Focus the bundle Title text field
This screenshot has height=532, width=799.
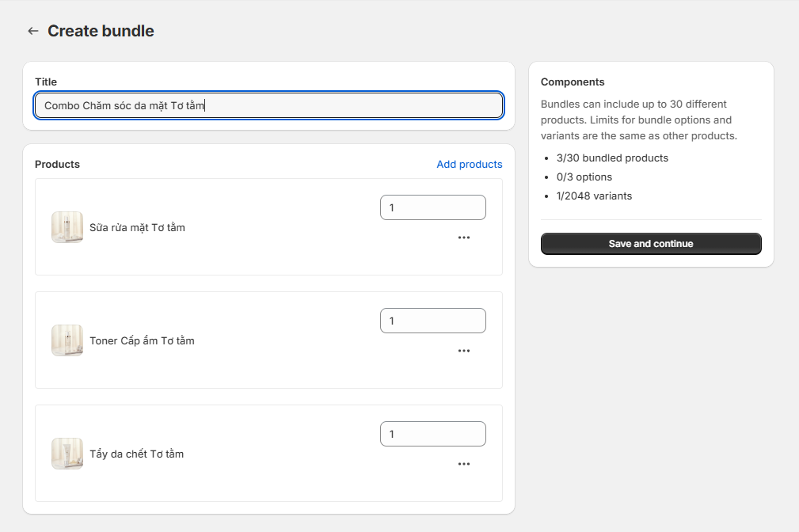point(268,105)
